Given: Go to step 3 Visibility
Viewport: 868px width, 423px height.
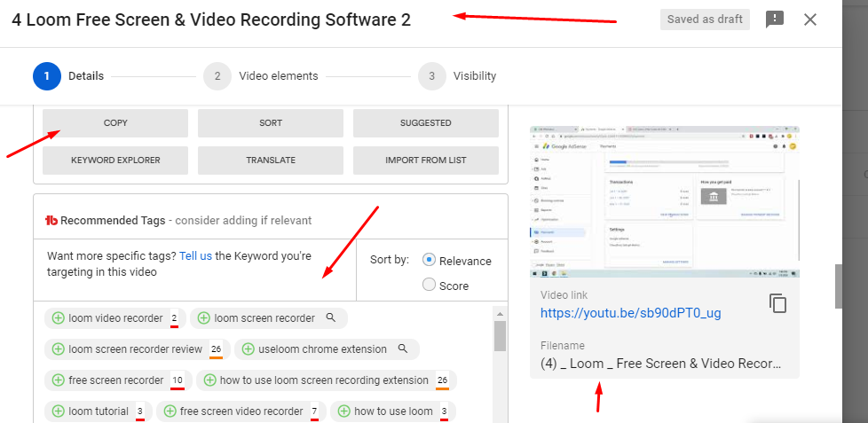Looking at the screenshot, I should [x=457, y=76].
